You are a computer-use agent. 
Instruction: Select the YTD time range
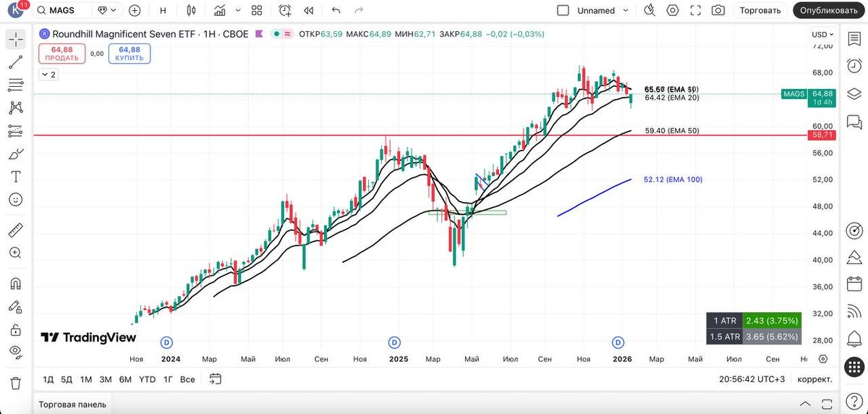[x=147, y=379]
